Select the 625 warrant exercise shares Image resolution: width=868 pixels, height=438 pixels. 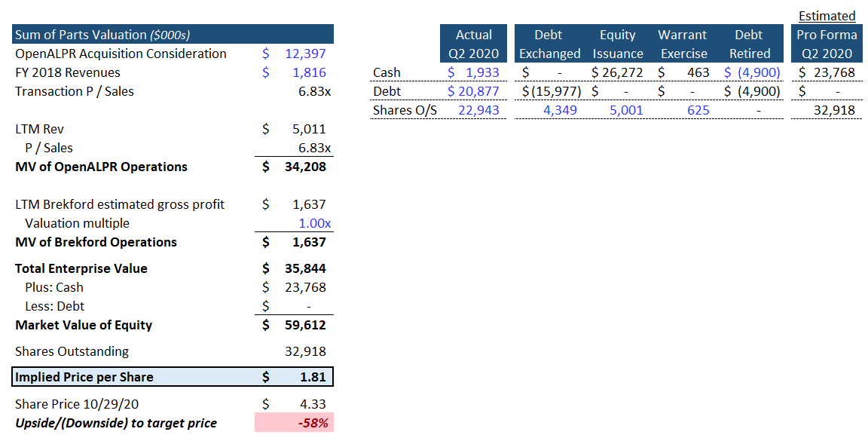click(x=698, y=110)
